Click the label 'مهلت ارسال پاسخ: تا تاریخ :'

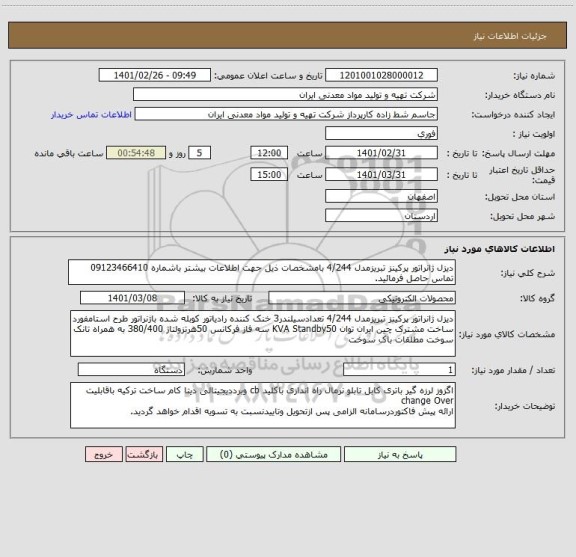click(x=501, y=153)
